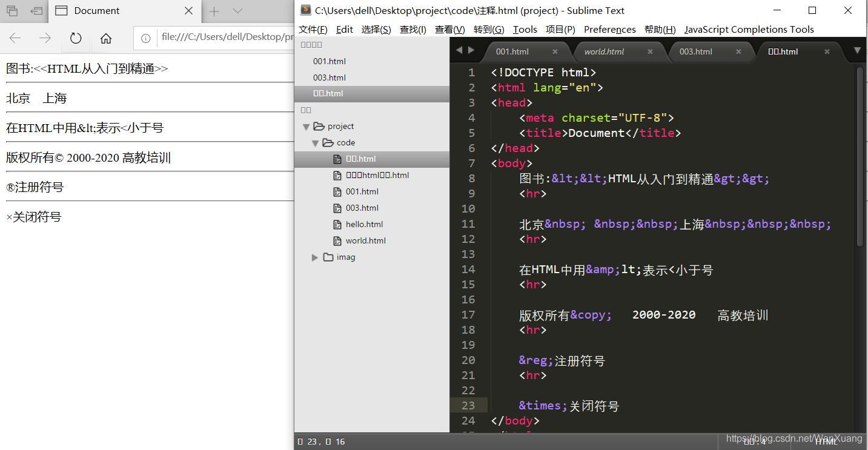Click the folder icon next to imag
This screenshot has width=868, height=450.
click(x=328, y=257)
